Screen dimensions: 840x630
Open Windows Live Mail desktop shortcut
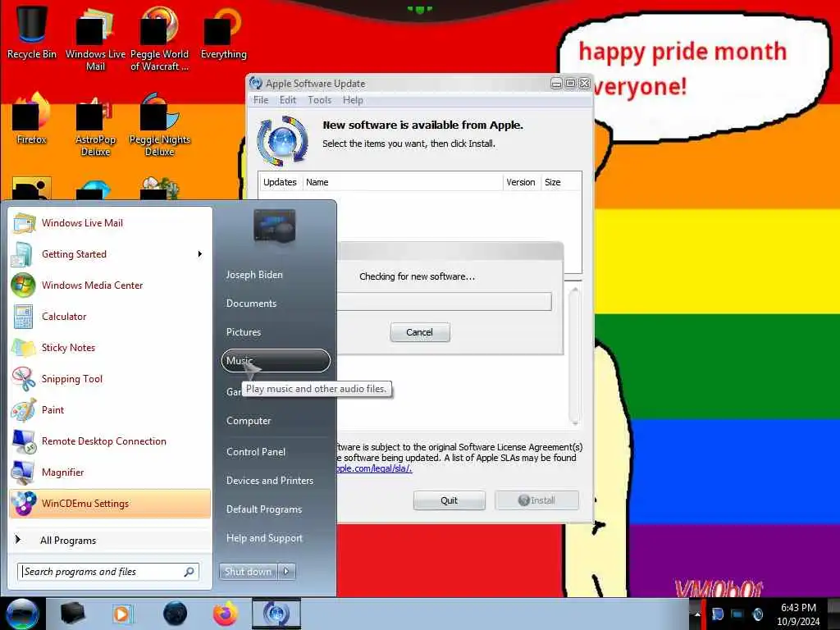coord(95,39)
